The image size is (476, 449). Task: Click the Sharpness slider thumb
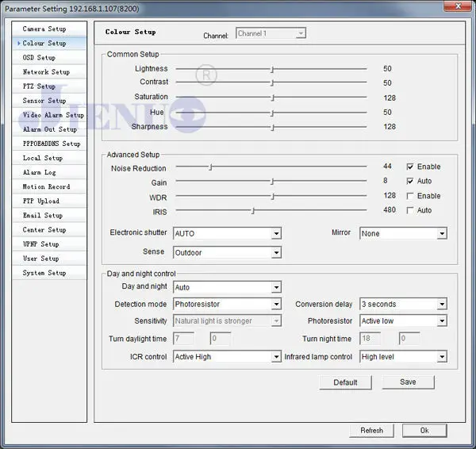tap(273, 128)
